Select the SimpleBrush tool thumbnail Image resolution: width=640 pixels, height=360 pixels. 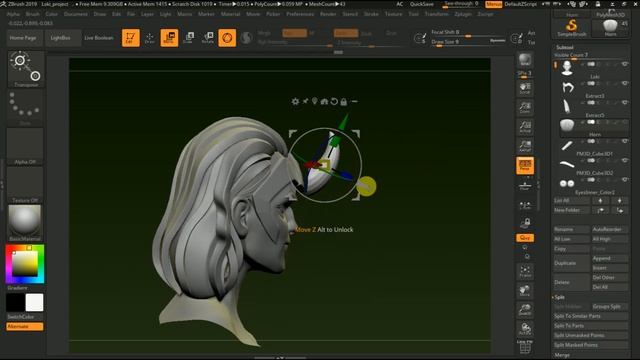[571, 28]
